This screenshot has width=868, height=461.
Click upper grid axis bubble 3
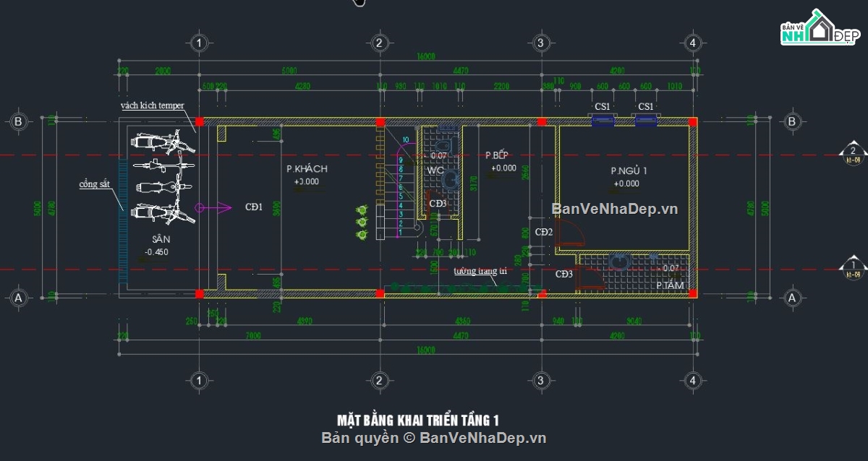[x=540, y=43]
